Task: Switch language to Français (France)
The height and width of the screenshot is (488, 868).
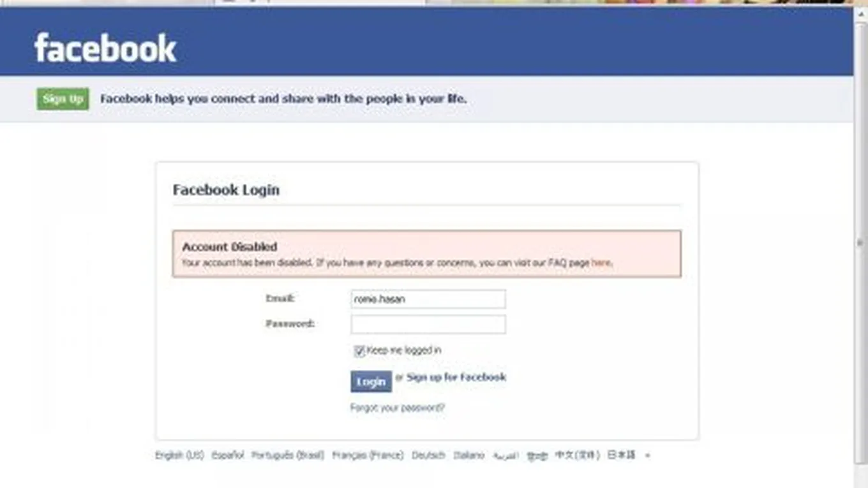Action: coord(368,455)
